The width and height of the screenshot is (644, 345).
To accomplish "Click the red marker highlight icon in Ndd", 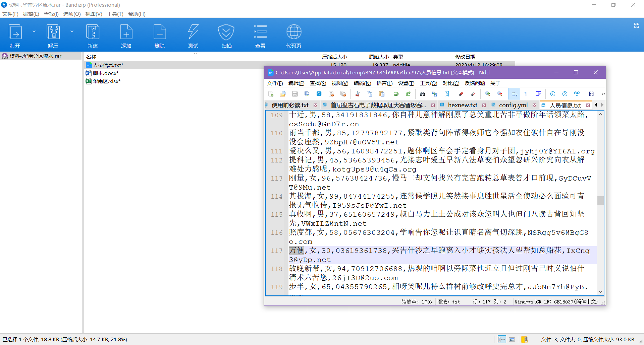I will pos(461,94).
